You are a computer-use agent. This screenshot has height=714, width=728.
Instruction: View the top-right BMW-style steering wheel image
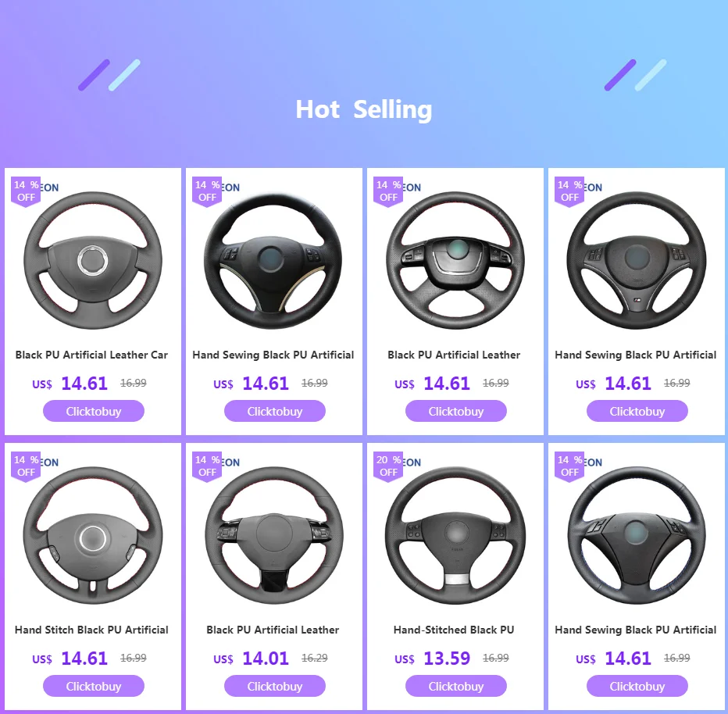pos(637,260)
